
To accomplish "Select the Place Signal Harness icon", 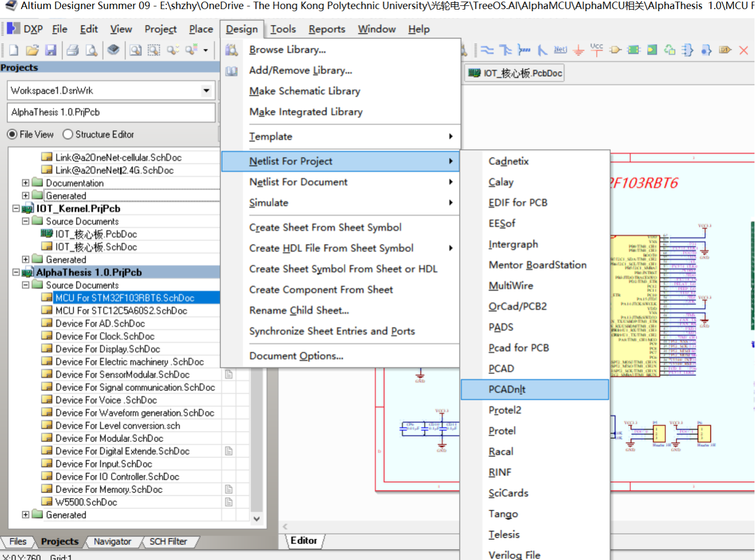I will (524, 50).
